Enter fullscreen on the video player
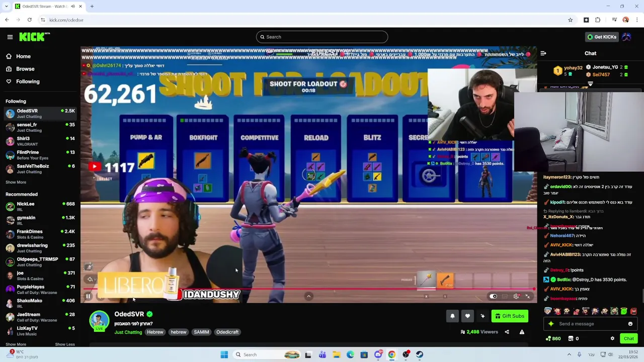The image size is (644, 362). (528, 296)
